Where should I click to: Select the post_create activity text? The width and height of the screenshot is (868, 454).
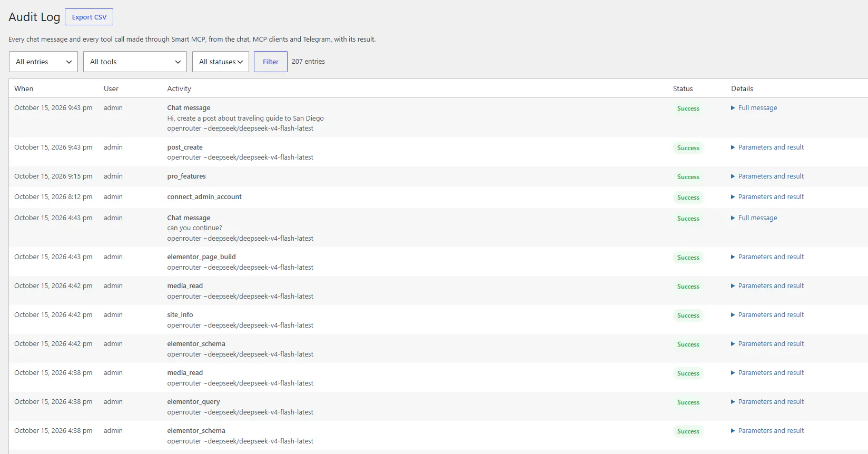point(185,147)
